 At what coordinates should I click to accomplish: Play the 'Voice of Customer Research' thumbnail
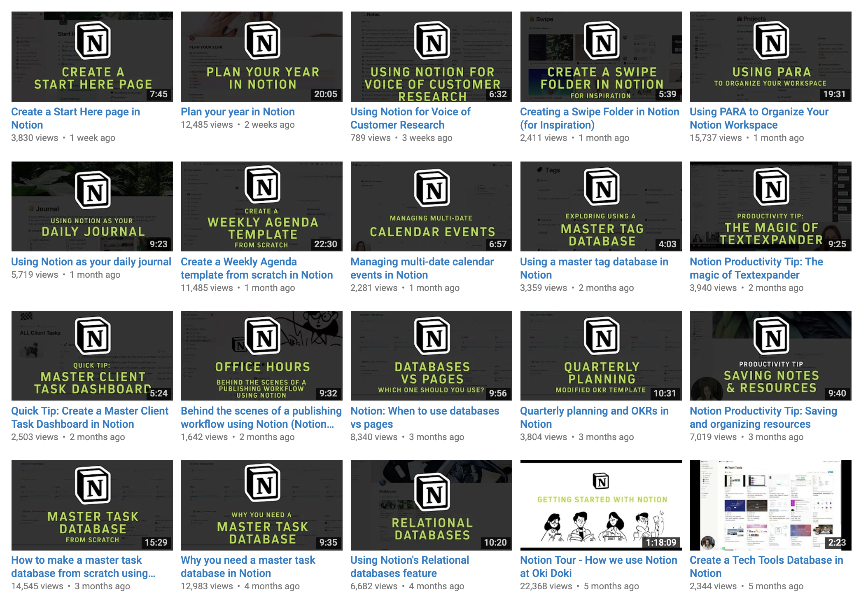pos(432,57)
